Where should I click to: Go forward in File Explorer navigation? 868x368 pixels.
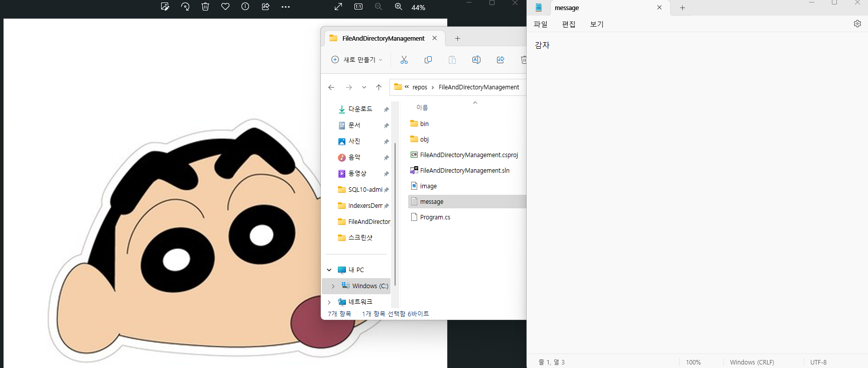pos(349,87)
